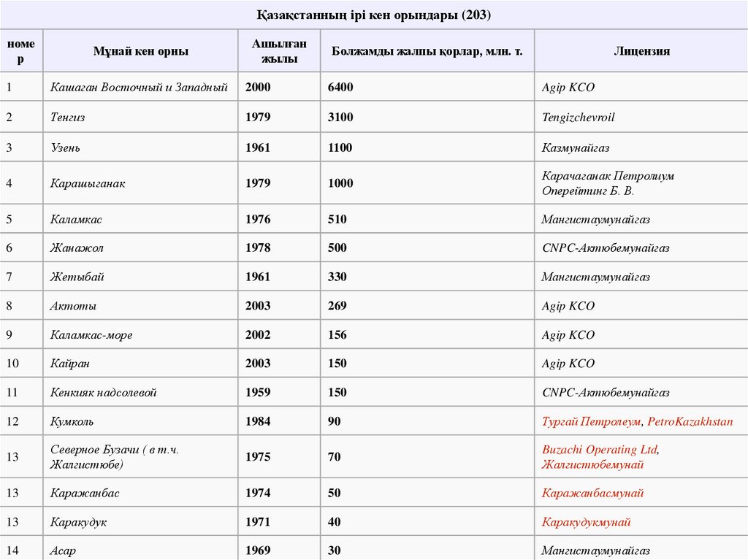The width and height of the screenshot is (748, 560).
Task: Open the Каражанбасмунай link
Action: coord(592,494)
